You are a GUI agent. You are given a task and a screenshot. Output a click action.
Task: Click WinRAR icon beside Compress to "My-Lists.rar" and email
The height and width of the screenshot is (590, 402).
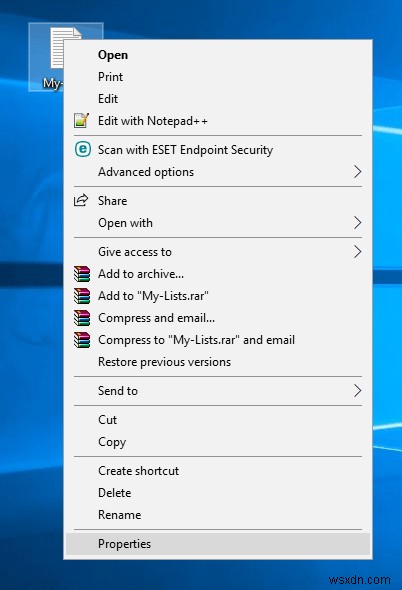82,340
